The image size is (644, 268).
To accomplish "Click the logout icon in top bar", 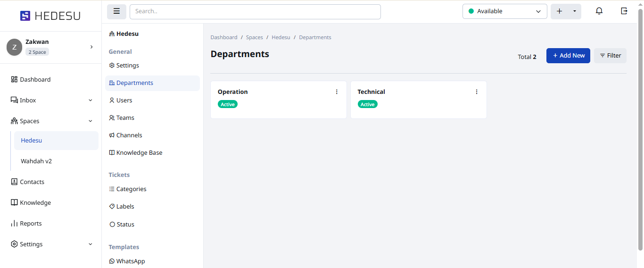I will (x=624, y=11).
